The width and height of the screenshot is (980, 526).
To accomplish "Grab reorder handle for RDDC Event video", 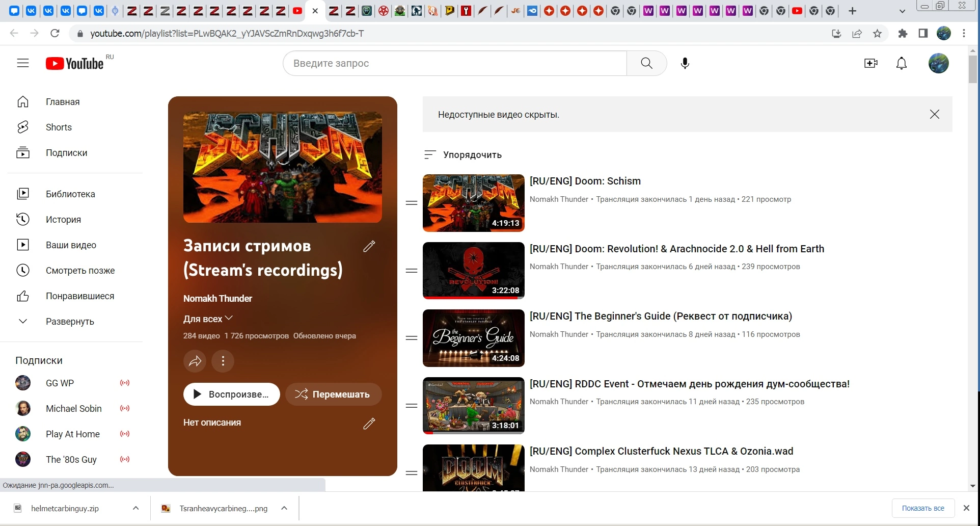I will click(412, 406).
